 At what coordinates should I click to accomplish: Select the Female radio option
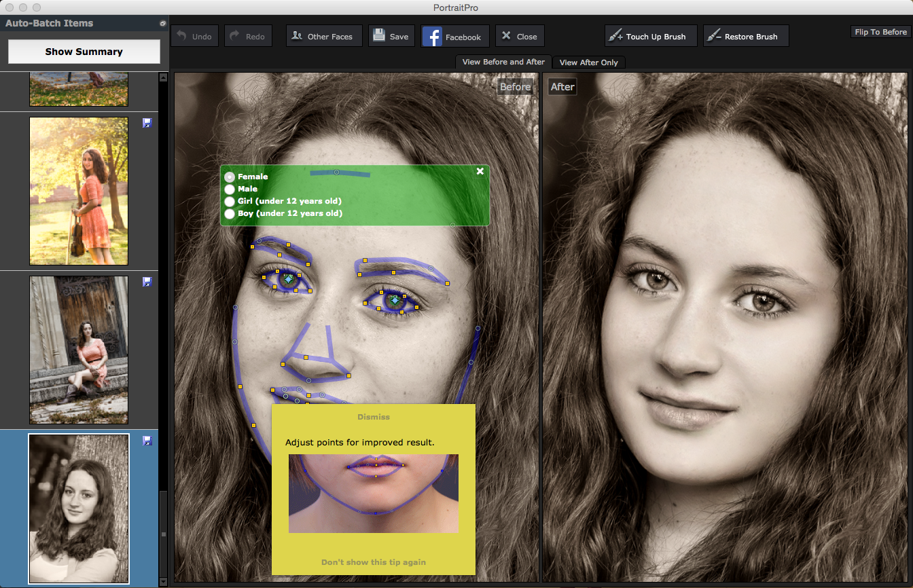point(230,177)
